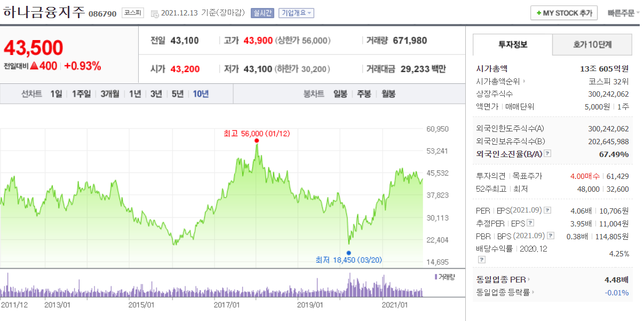Click the 코스피 market badge
The height and width of the screenshot is (321, 644).
(x=132, y=13)
